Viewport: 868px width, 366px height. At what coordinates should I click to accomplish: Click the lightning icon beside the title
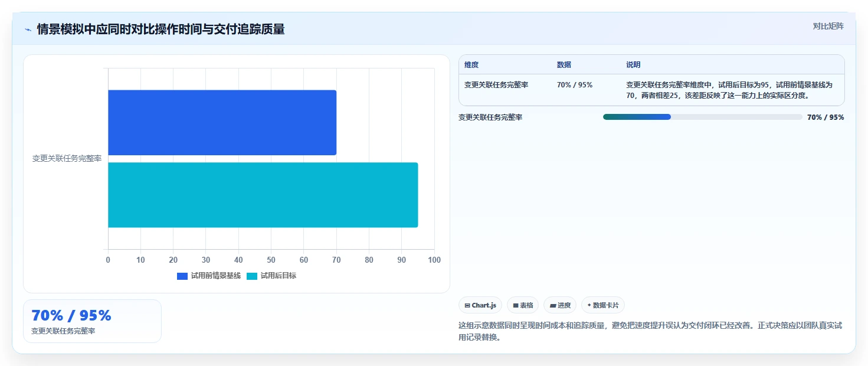tap(28, 30)
